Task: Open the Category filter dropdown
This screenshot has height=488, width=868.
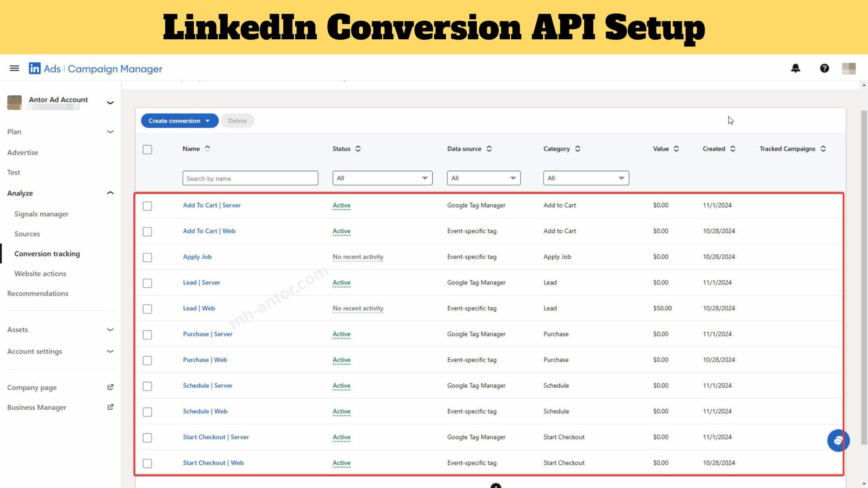Action: pyautogui.click(x=586, y=178)
